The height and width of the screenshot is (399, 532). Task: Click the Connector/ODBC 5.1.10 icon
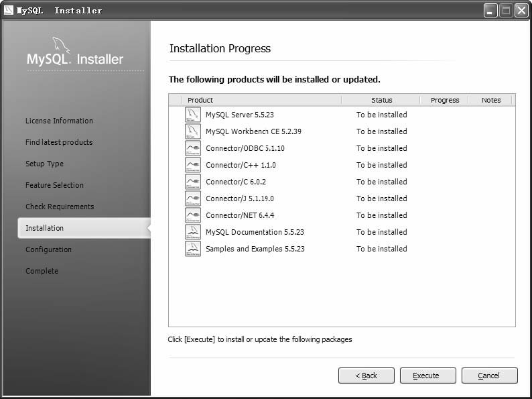coord(193,148)
